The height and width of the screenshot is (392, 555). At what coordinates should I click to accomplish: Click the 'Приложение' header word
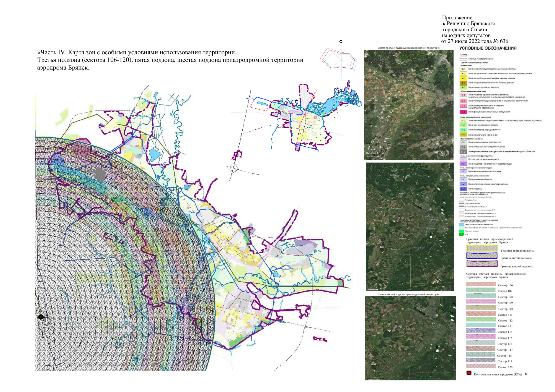click(x=457, y=18)
